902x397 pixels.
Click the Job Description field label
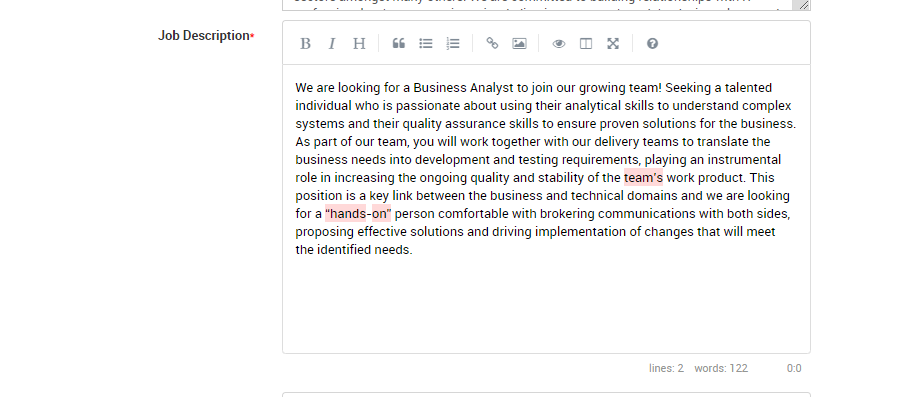(206, 36)
